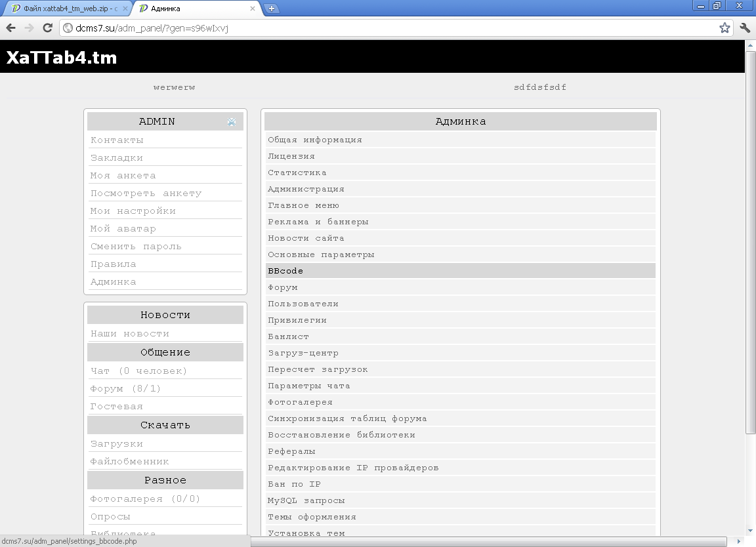Click the horizontal scrollbar right arrow
The image size is (756, 547).
coord(739,541)
